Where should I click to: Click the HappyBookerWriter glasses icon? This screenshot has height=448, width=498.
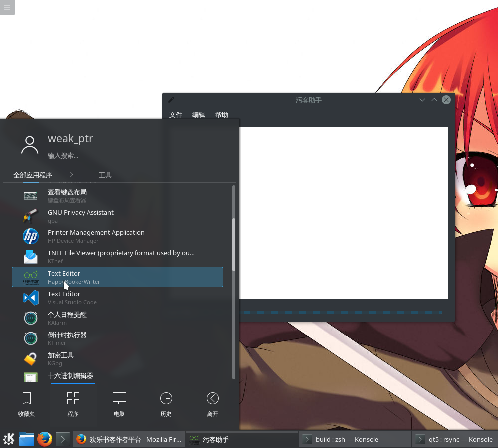pyautogui.click(x=31, y=277)
